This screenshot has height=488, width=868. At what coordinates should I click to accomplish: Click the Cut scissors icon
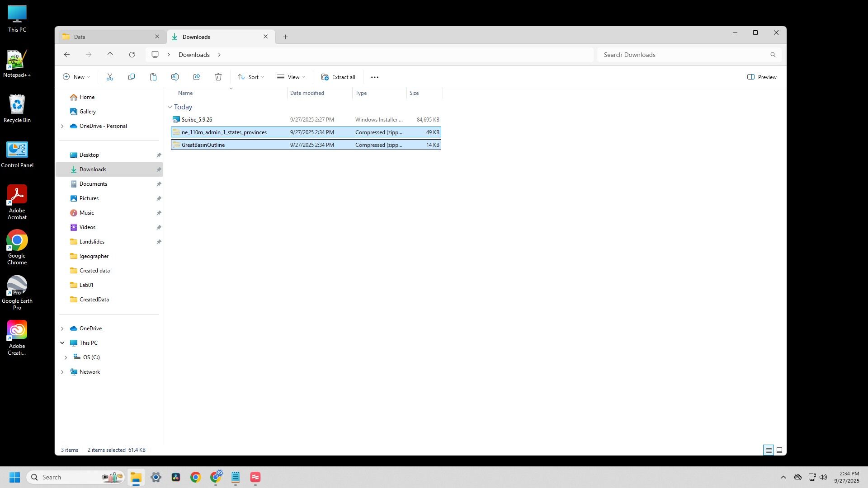tap(109, 77)
